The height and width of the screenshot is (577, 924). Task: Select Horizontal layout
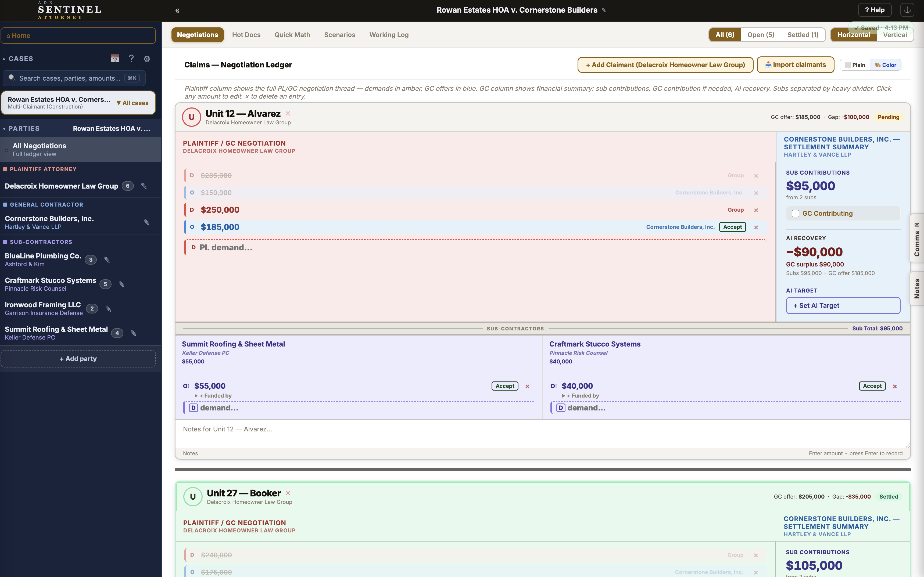point(853,35)
